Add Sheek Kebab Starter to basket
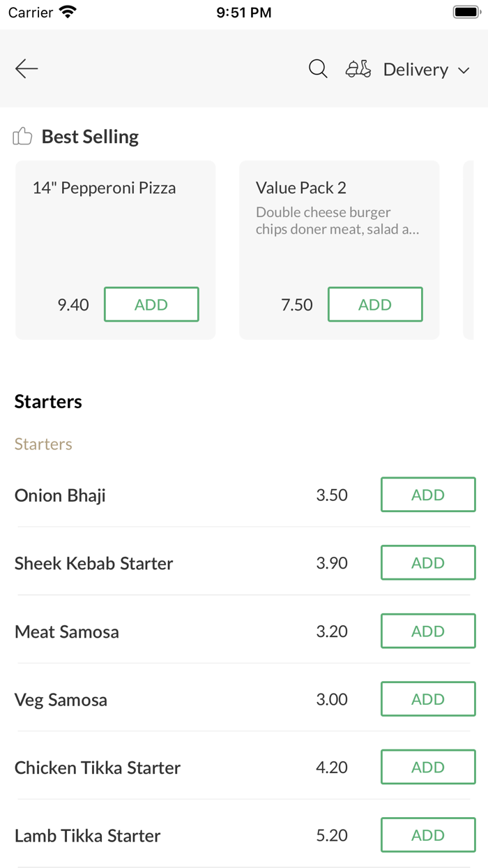488x868 pixels. (x=428, y=563)
